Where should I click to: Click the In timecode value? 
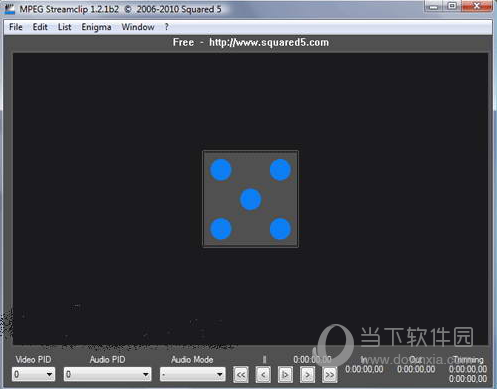(x=364, y=369)
